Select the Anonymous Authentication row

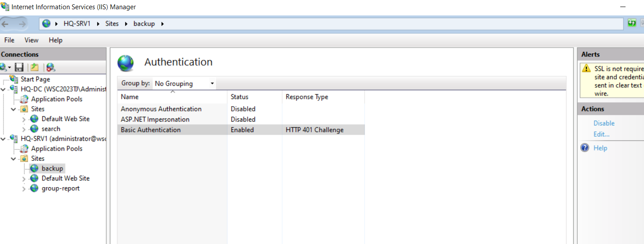click(241, 109)
